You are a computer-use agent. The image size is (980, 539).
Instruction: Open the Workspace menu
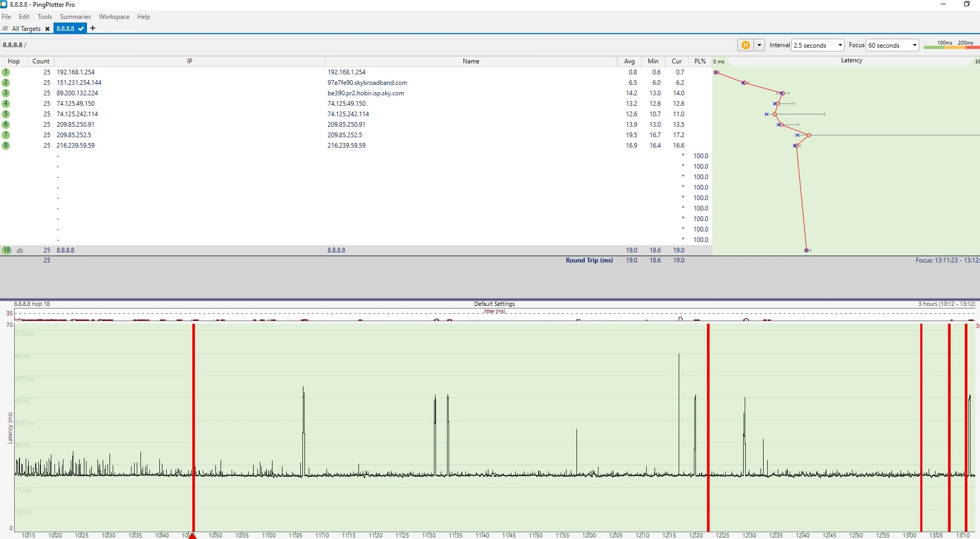pyautogui.click(x=114, y=17)
